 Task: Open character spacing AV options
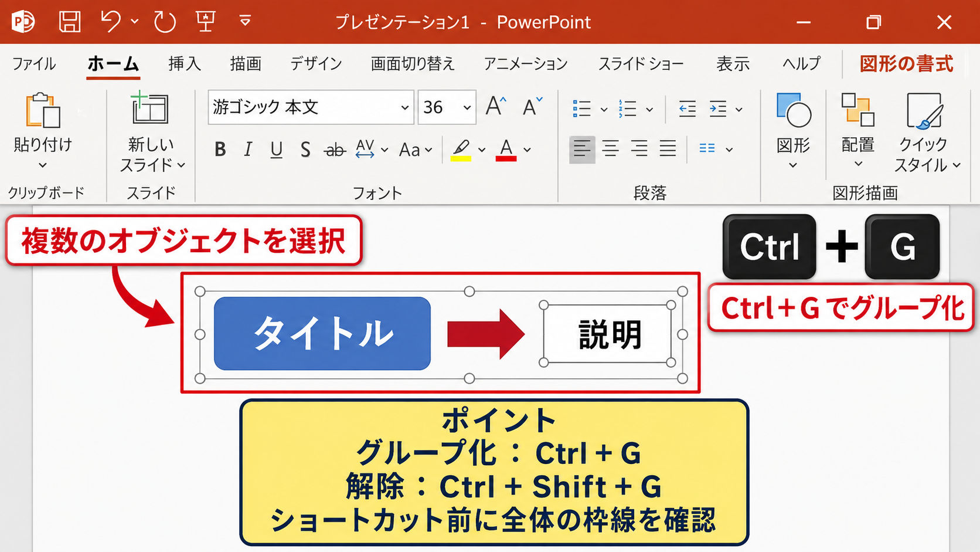point(371,150)
